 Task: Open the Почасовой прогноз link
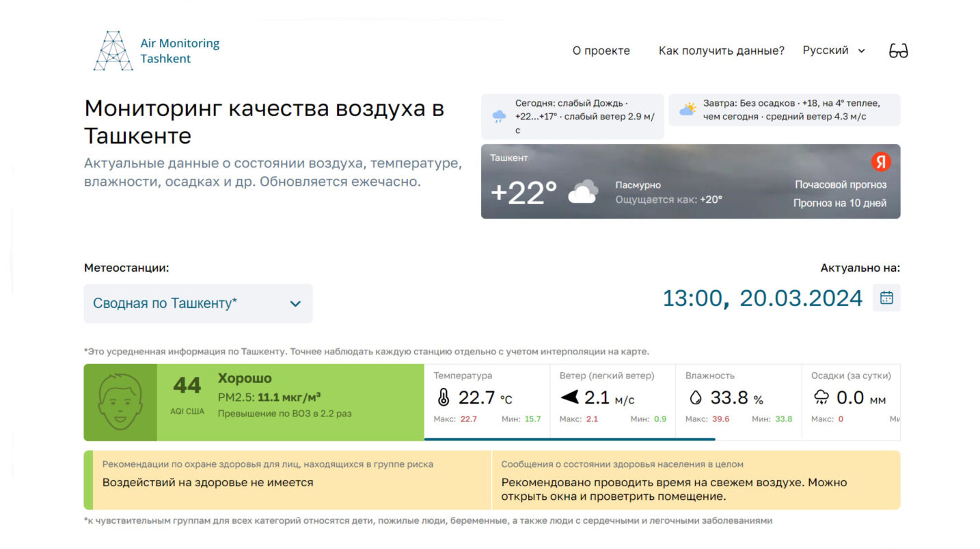841,184
